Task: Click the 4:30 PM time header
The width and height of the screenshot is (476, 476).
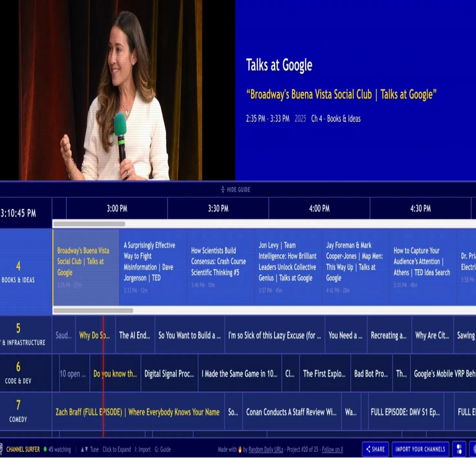Action: 420,208
